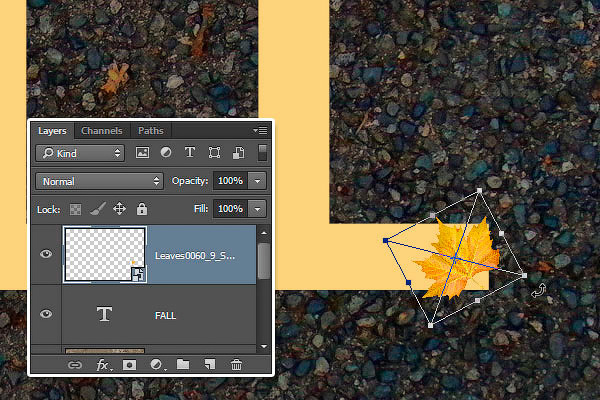Click the Layers tab
600x400 pixels.
pos(52,131)
